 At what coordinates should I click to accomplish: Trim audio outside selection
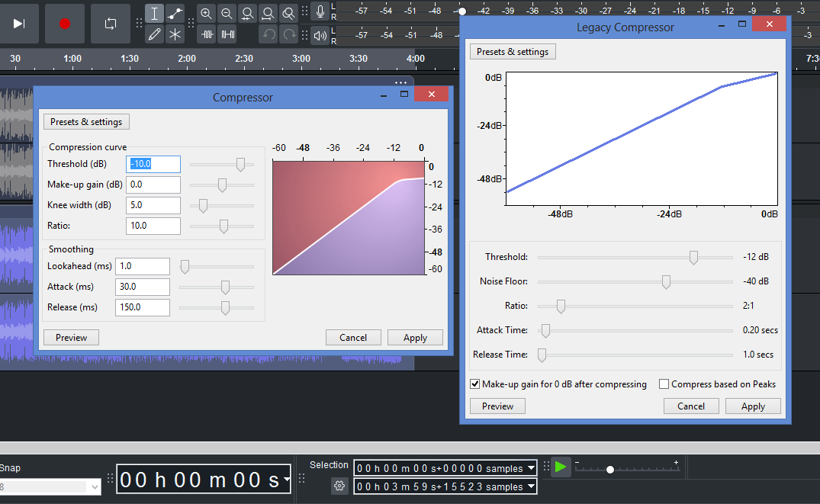(x=206, y=34)
